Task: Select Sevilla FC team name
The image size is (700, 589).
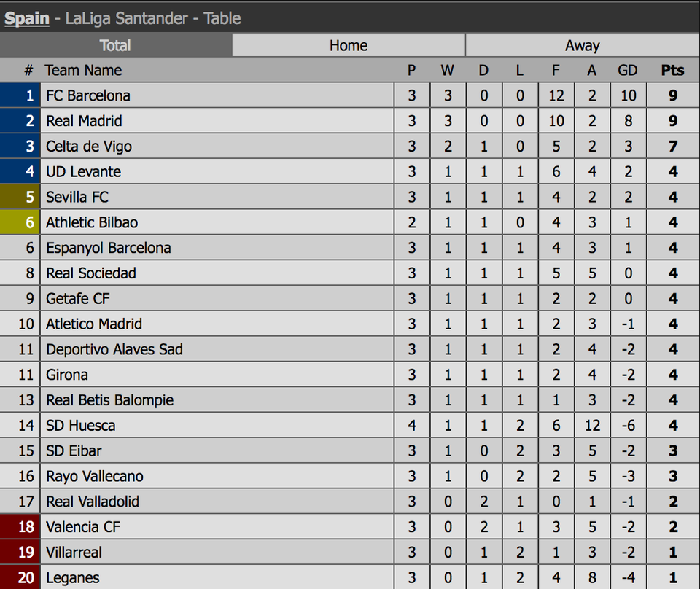Action: 77,198
